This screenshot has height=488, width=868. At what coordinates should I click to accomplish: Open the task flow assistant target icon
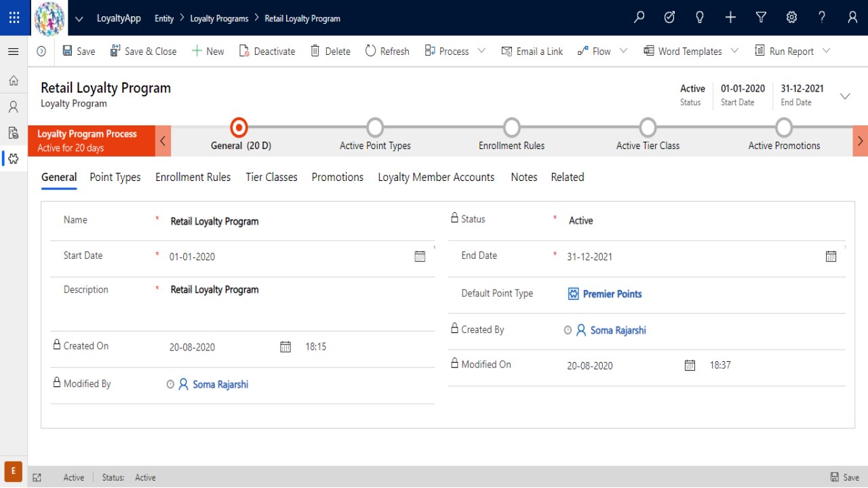669,18
